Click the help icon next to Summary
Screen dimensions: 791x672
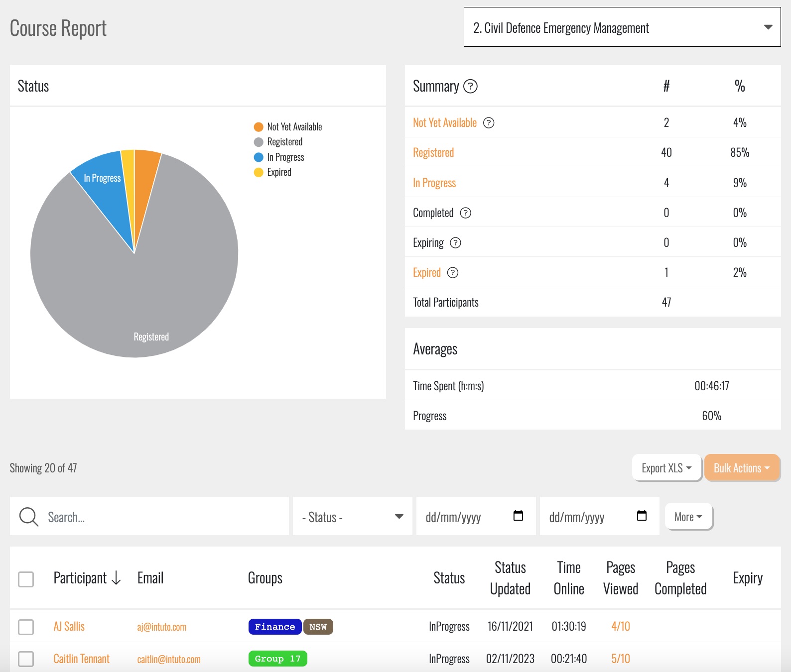click(x=470, y=87)
